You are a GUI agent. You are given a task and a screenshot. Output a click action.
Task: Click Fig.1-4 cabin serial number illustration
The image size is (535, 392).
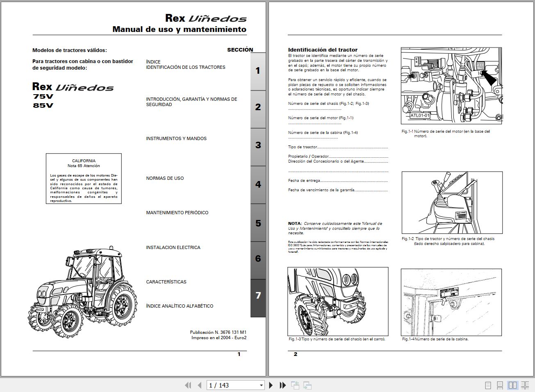pos(451,302)
